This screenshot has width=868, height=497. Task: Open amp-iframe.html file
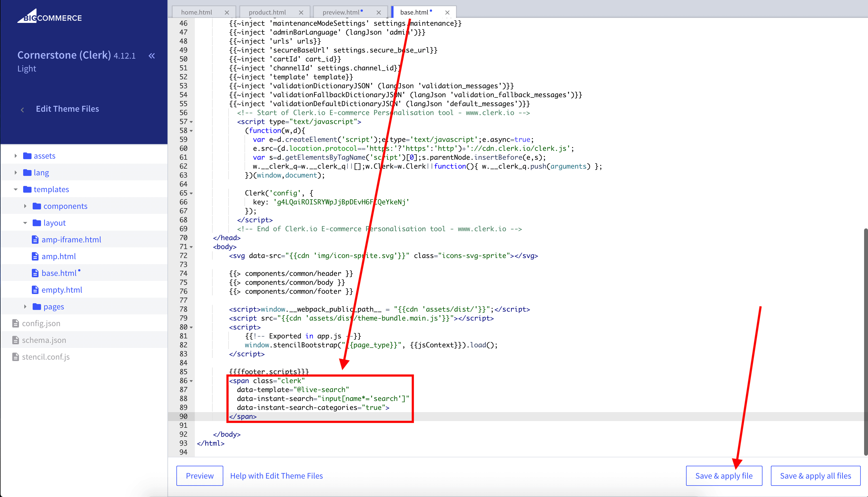(x=71, y=240)
